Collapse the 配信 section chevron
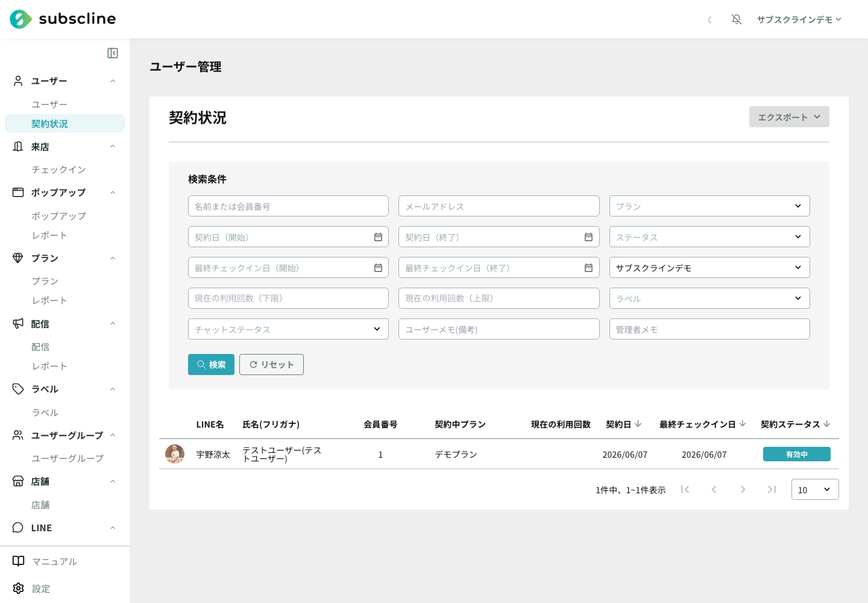 tap(113, 324)
